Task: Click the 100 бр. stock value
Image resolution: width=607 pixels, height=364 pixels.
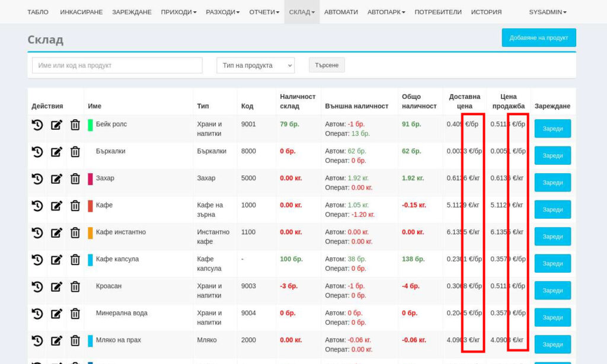Action: [x=292, y=259]
